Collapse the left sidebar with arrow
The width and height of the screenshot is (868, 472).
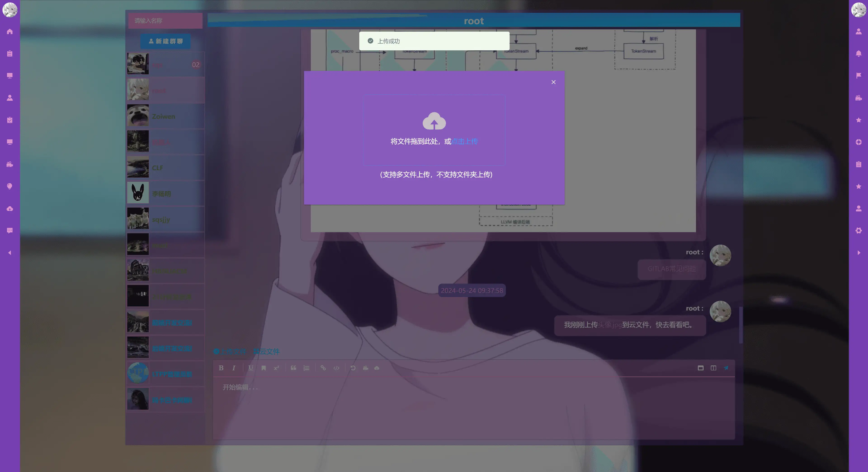pos(10,252)
